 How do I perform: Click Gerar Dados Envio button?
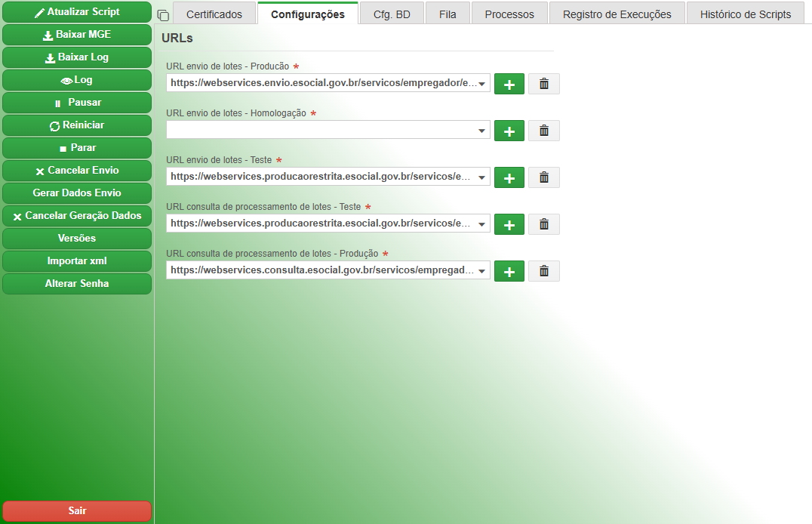click(77, 193)
